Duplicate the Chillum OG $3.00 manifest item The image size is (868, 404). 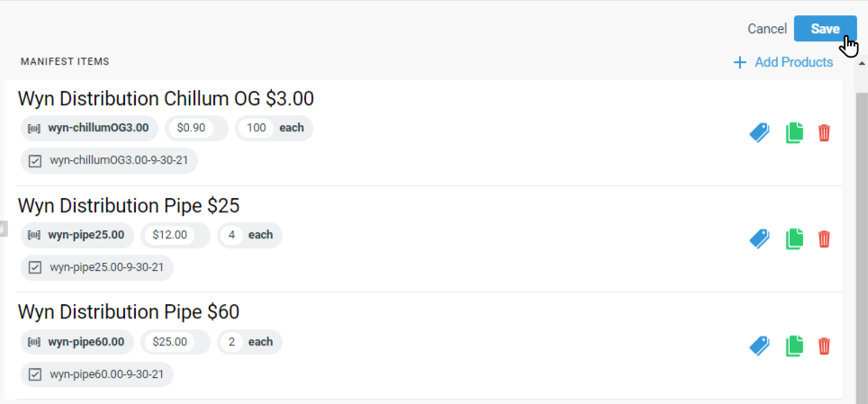794,133
